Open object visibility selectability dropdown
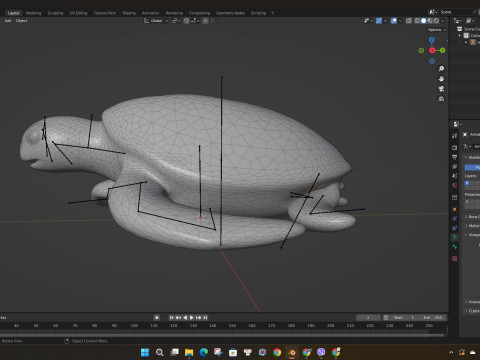 [368, 21]
